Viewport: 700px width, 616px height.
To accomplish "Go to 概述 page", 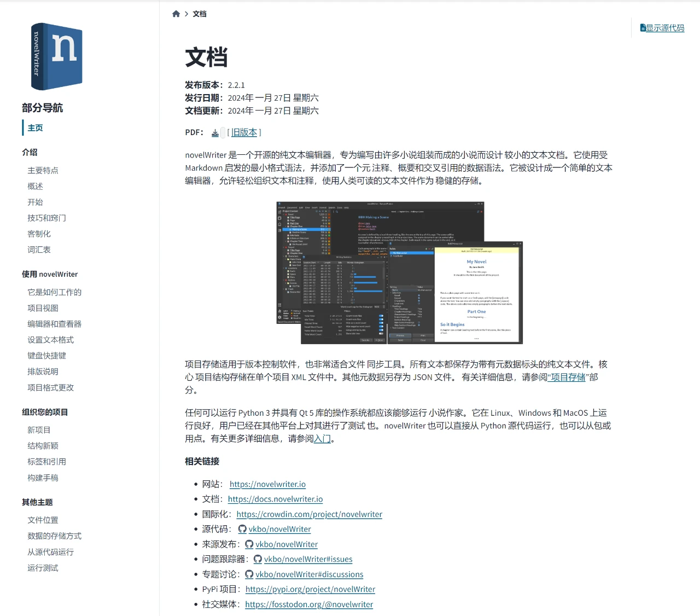I will pyautogui.click(x=35, y=187).
